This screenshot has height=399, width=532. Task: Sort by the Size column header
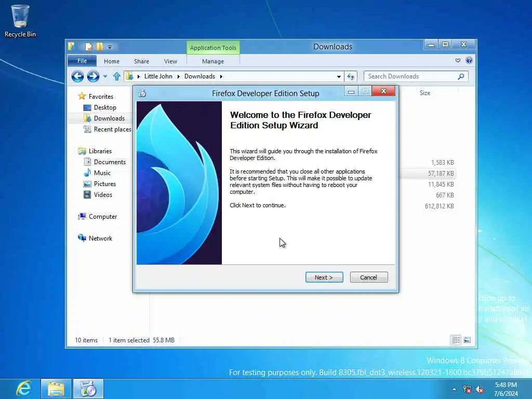tap(425, 92)
